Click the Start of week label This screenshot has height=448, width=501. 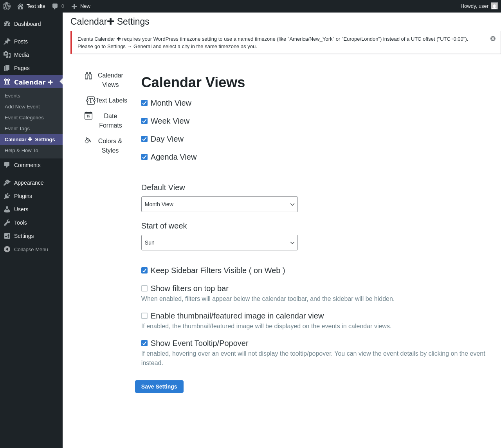click(x=164, y=226)
